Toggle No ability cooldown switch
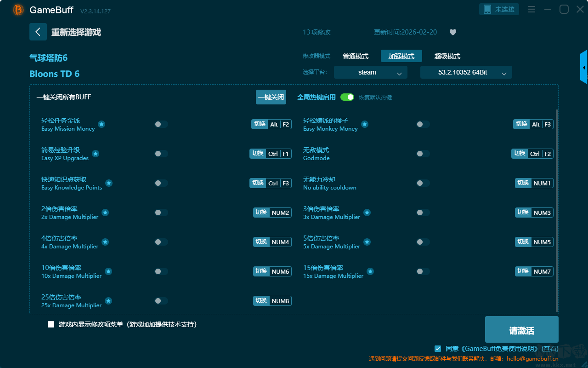 423,183
